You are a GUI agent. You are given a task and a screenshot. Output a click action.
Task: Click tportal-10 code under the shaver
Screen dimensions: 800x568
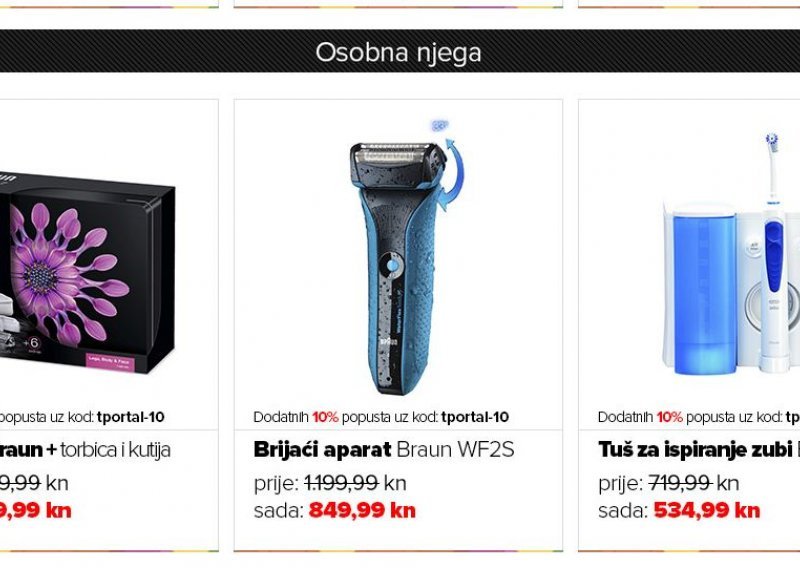(x=475, y=417)
